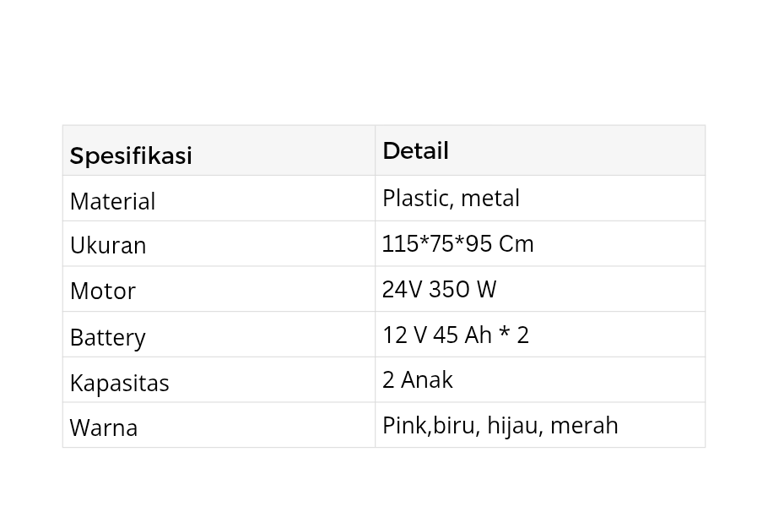
Task: Select the Motor row label
Action: coord(103,291)
